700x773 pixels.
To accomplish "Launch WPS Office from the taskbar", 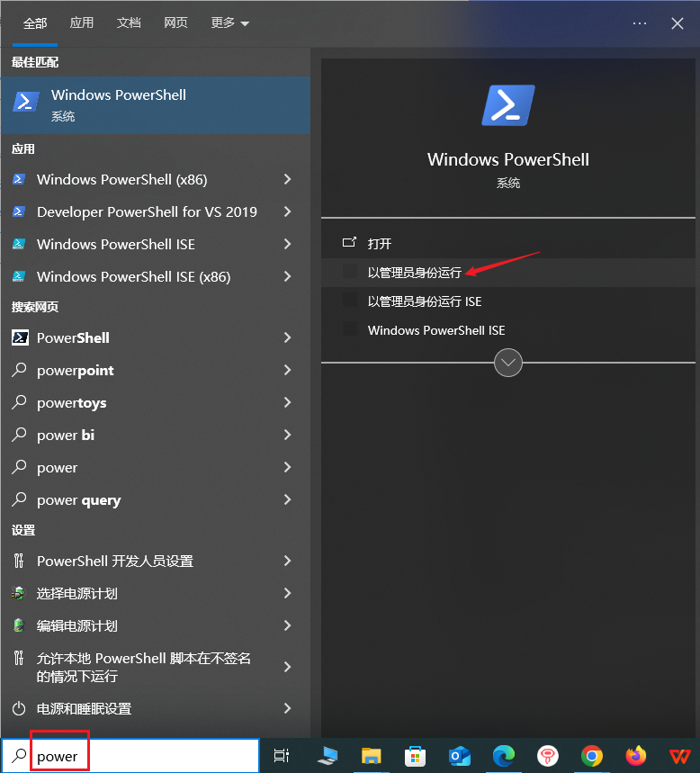I will tap(680, 756).
